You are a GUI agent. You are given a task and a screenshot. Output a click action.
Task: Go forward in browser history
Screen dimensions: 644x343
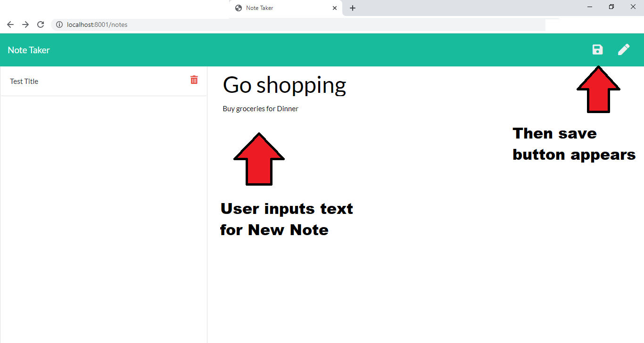25,24
